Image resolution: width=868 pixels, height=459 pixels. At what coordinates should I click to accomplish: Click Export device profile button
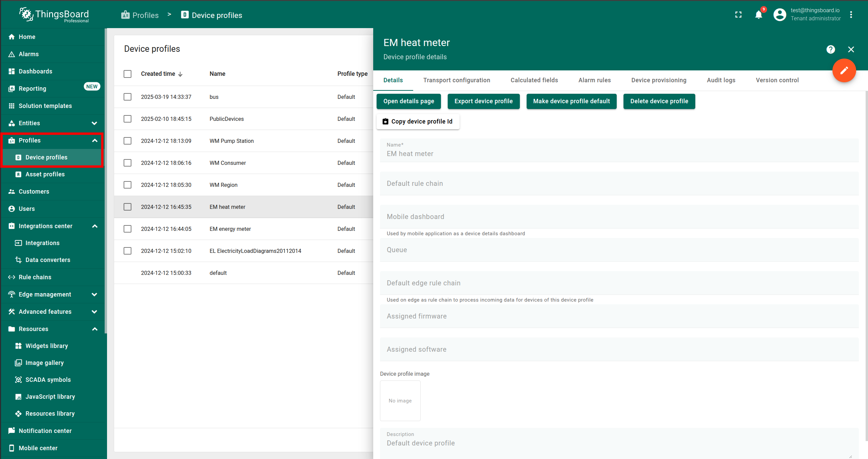pyautogui.click(x=483, y=101)
